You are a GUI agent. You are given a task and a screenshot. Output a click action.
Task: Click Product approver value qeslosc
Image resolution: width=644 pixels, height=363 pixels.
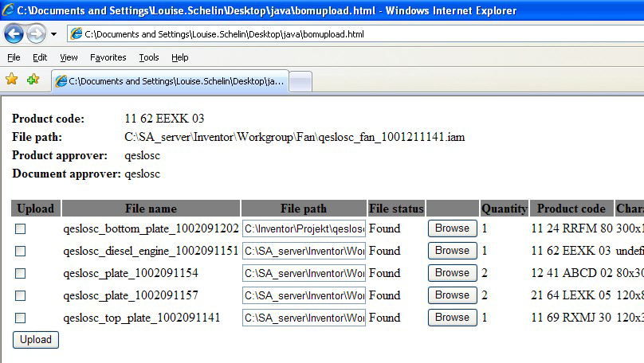click(142, 155)
